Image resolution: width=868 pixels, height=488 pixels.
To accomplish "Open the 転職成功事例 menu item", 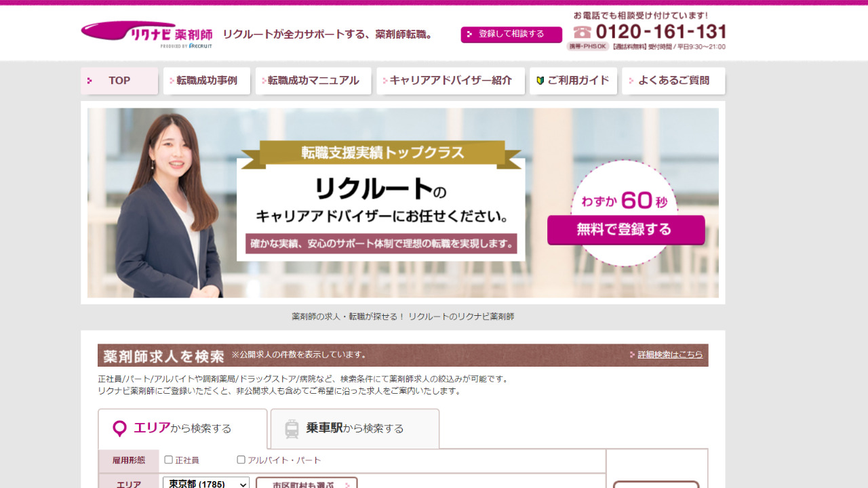I will [207, 81].
